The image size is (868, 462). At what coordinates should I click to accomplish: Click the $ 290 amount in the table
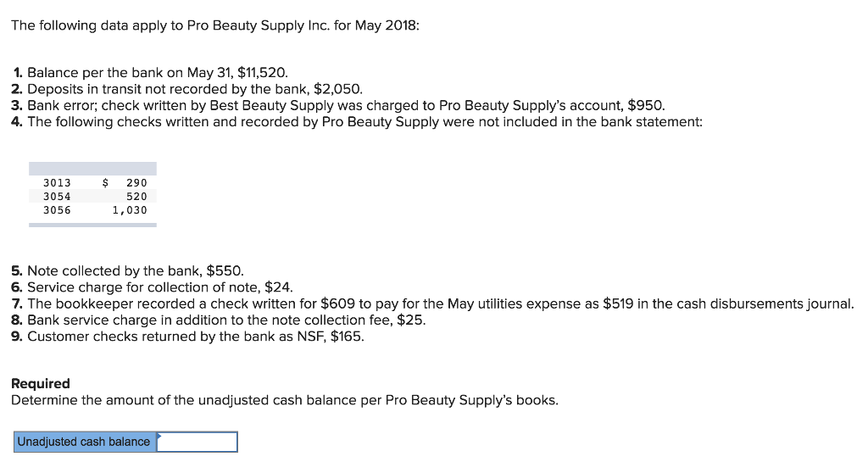tap(125, 182)
